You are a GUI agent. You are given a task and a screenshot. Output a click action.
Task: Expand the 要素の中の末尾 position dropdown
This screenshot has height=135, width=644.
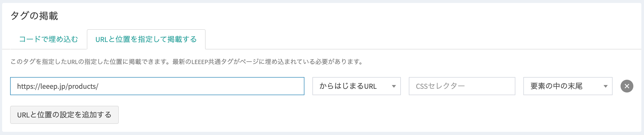[568, 86]
